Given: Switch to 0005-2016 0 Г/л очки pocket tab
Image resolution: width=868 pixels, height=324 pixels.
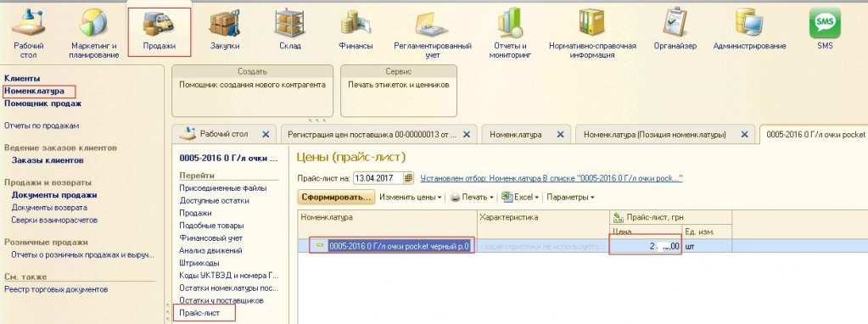Looking at the screenshot, I should tap(814, 134).
